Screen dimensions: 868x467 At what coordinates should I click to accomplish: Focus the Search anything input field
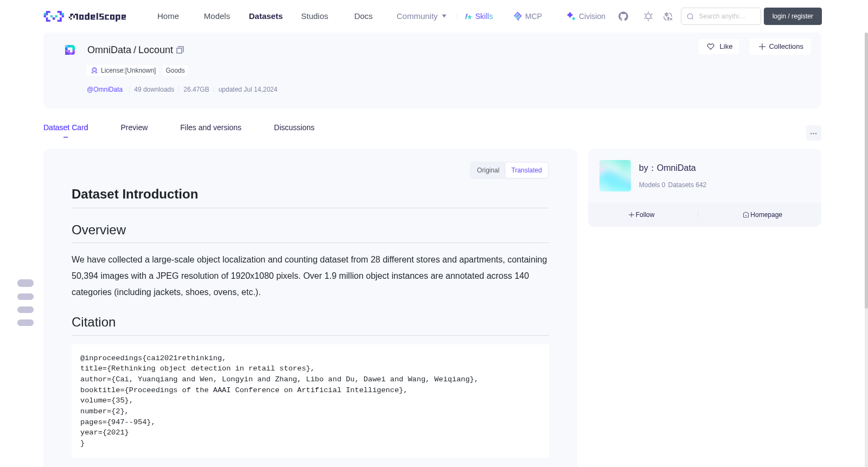(x=721, y=16)
